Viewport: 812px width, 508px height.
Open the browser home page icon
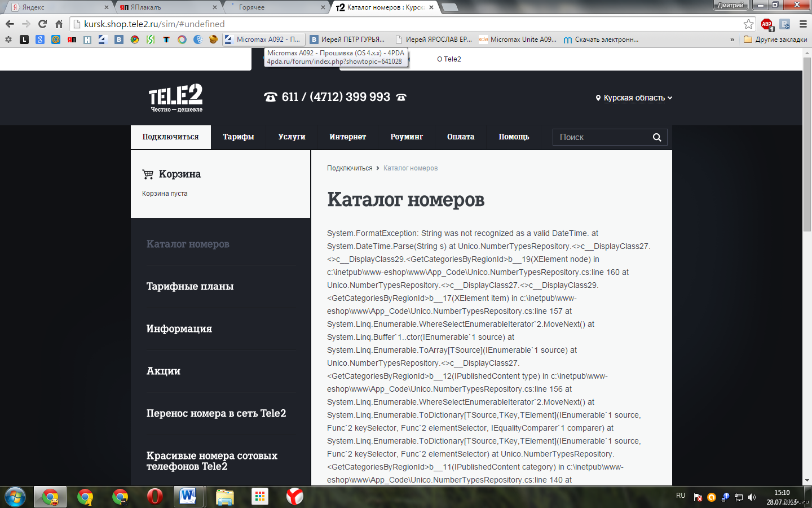point(59,24)
